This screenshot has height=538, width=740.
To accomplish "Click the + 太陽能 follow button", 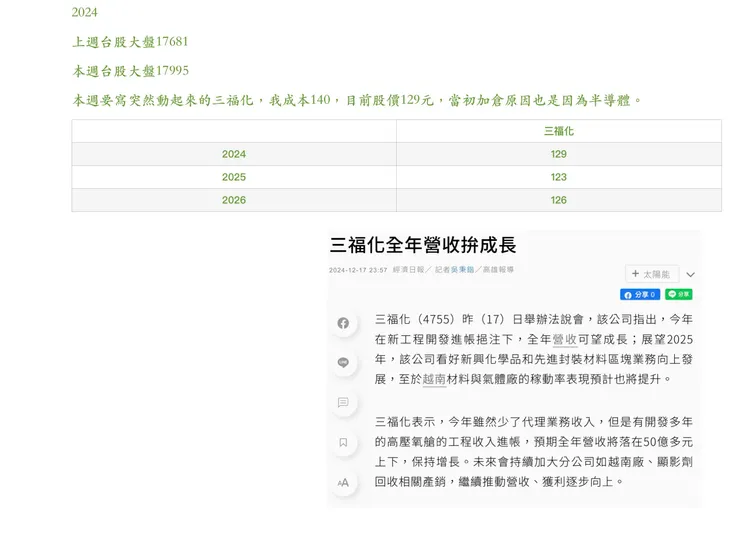I will (x=652, y=274).
